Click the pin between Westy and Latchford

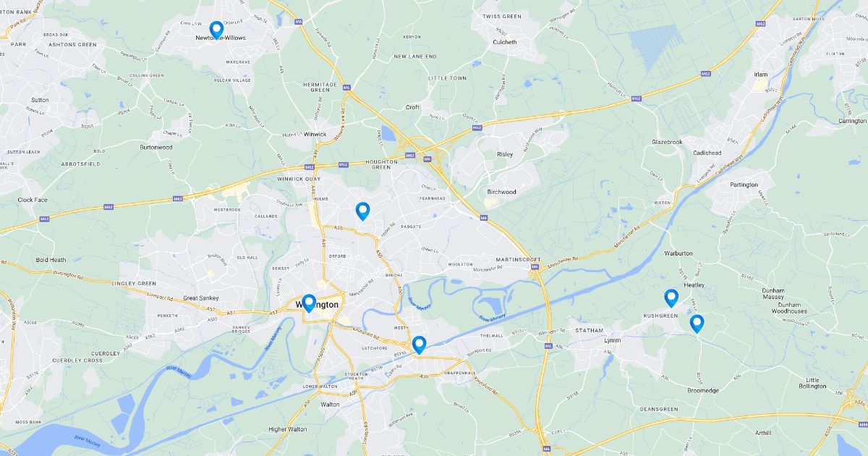(419, 345)
